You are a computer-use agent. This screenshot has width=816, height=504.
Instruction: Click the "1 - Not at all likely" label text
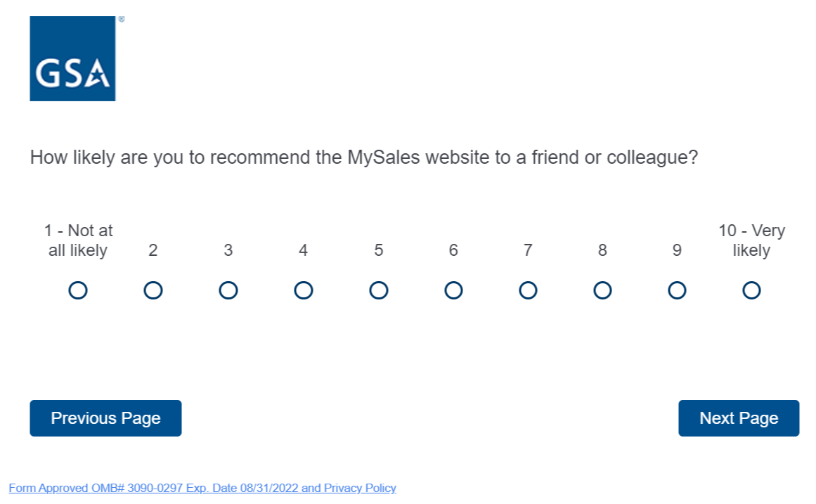[78, 240]
